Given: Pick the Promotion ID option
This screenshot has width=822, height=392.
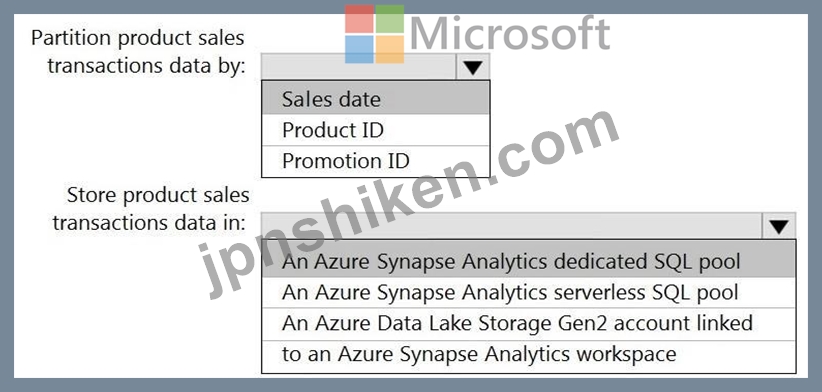Looking at the screenshot, I should click(x=375, y=161).
